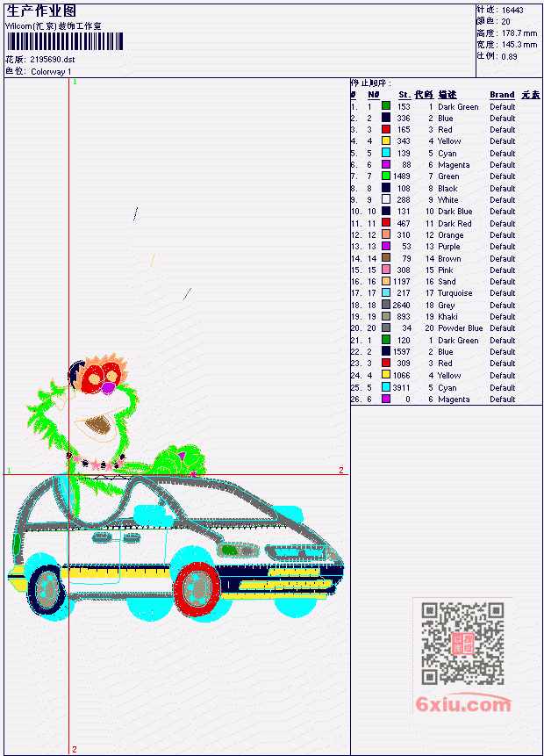This screenshot has width=544, height=756.
Task: Click the stitch count '3911' in row 25
Action: click(x=401, y=387)
